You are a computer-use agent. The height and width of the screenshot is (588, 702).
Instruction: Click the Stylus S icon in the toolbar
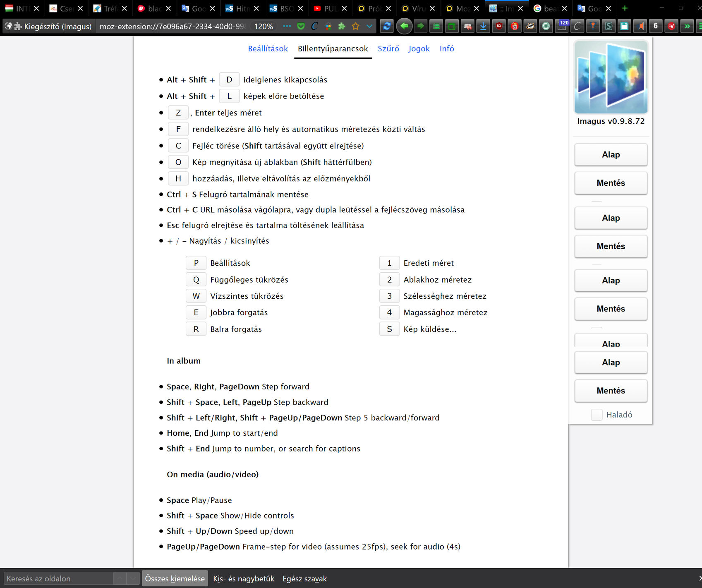point(609,26)
